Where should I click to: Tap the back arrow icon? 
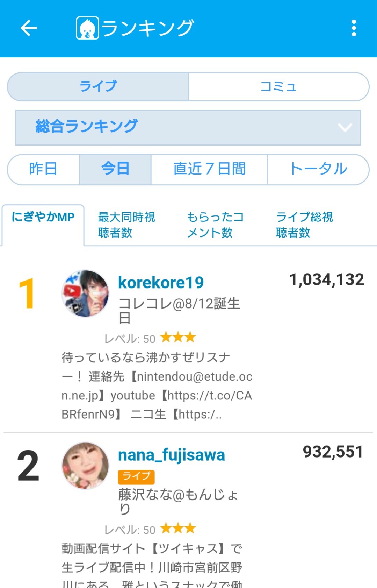pyautogui.click(x=29, y=28)
